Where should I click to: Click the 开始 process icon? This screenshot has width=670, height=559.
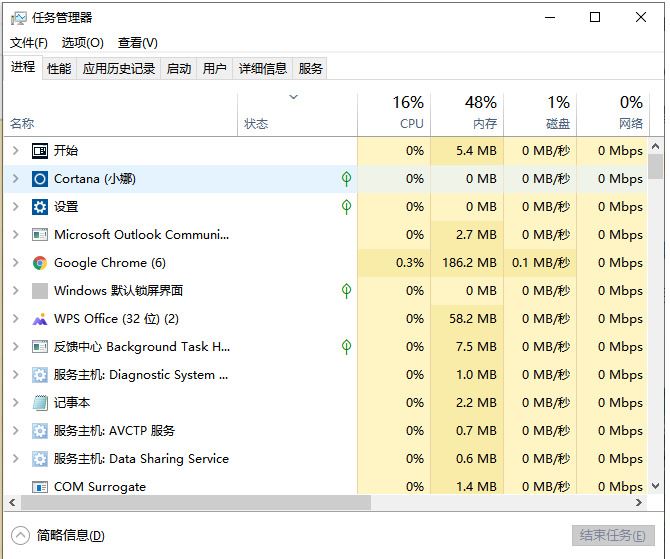point(40,151)
